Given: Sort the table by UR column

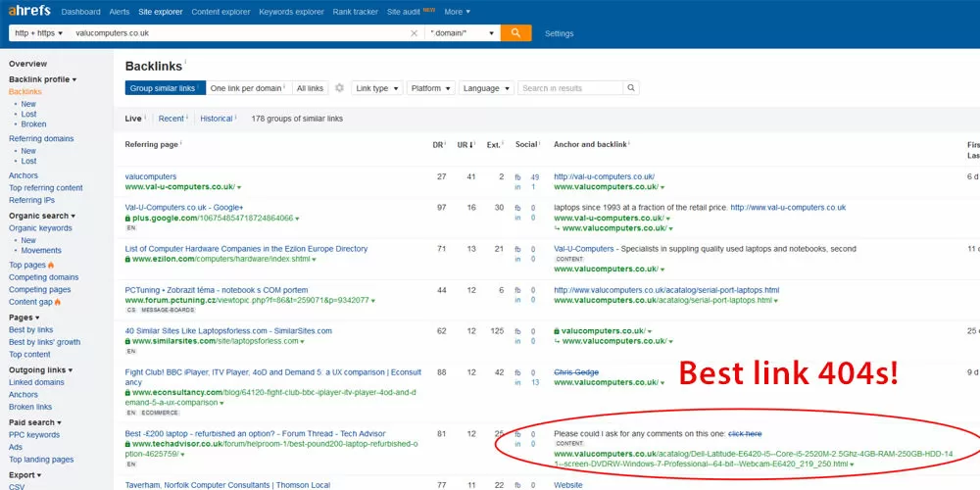Looking at the screenshot, I should coord(466,144).
